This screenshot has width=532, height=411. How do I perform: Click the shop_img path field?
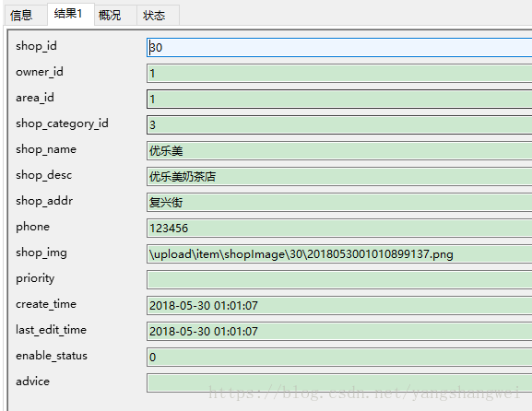coord(339,253)
